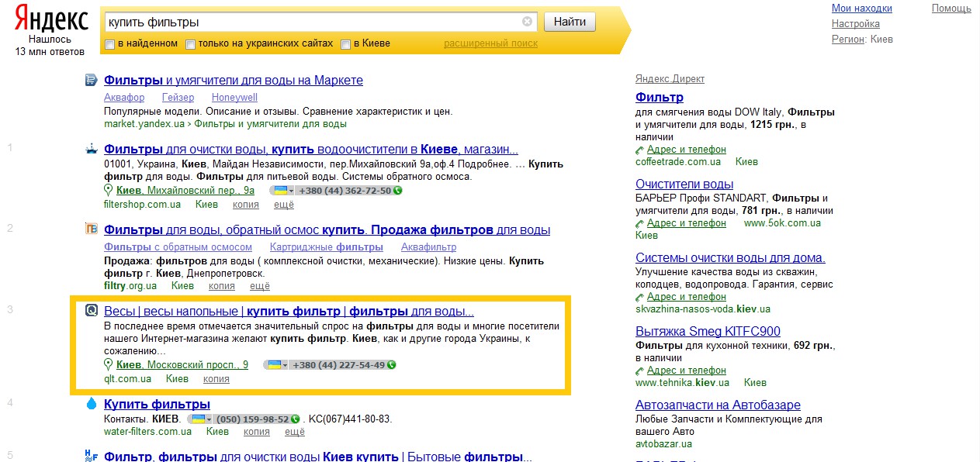Open Автозапчасти на Автобазаре ad
This screenshot has height=462, width=980.
tap(718, 405)
